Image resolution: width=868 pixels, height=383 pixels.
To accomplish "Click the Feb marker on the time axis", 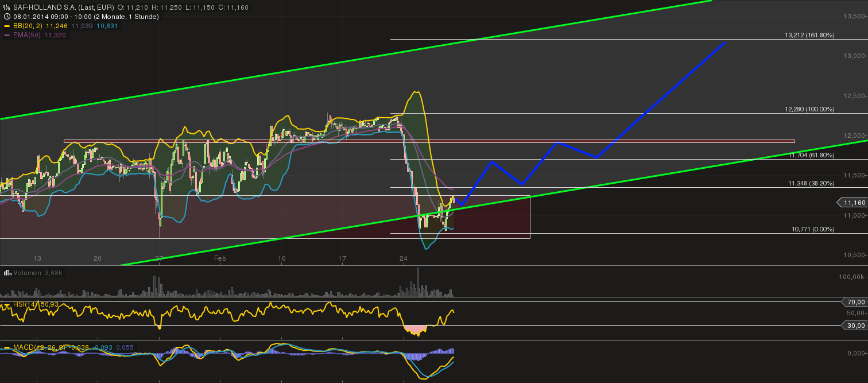I will tap(220, 259).
